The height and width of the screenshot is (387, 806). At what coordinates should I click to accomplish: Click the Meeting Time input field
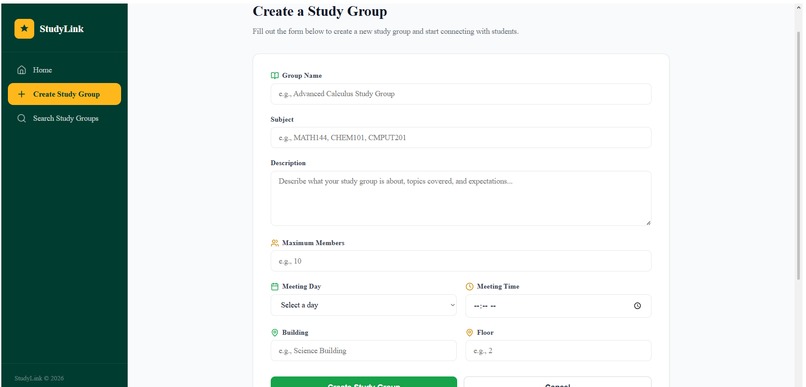[x=558, y=306]
